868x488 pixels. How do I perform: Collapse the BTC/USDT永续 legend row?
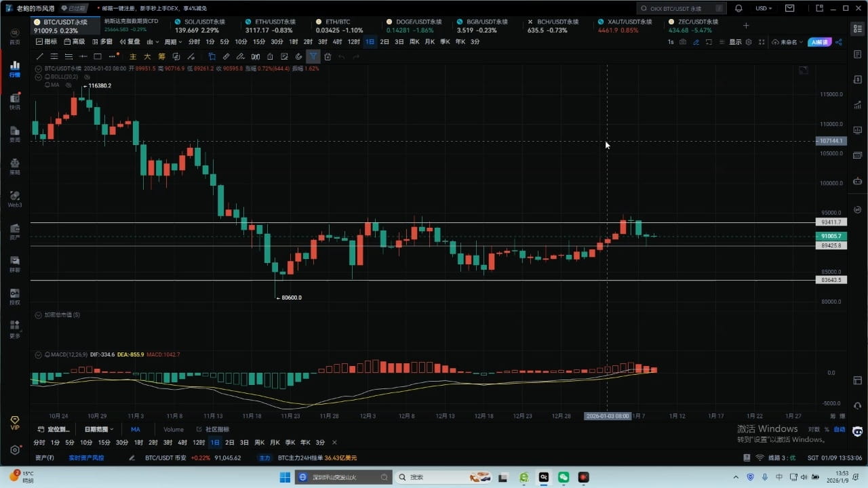click(38, 68)
